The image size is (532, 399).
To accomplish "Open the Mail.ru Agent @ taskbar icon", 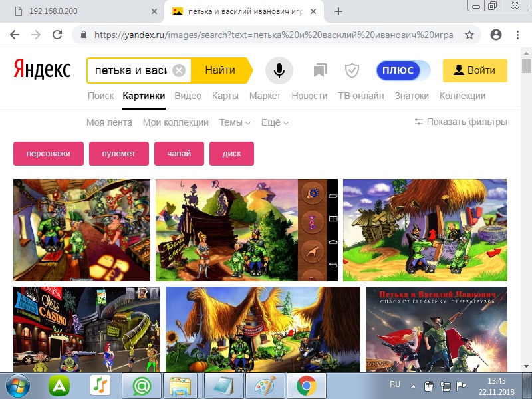I will point(142,386).
